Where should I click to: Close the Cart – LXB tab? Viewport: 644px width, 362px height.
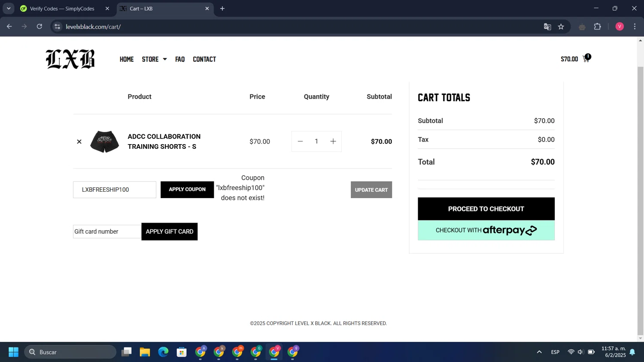207,9
